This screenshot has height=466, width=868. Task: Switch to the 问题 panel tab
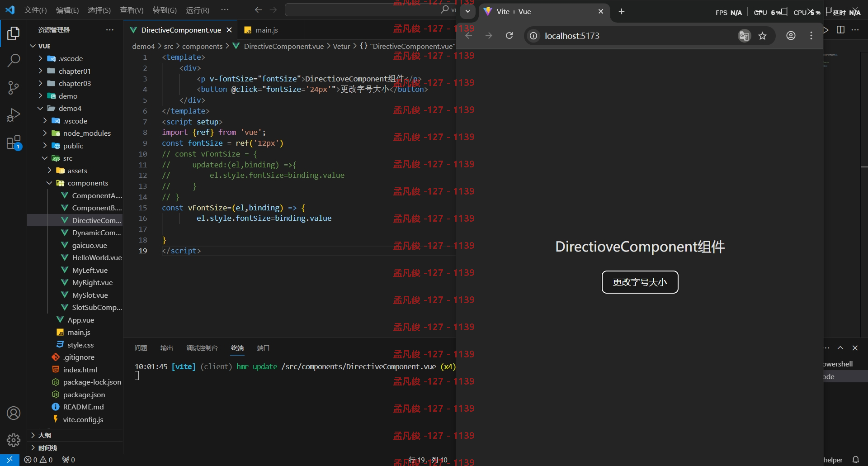pyautogui.click(x=141, y=348)
